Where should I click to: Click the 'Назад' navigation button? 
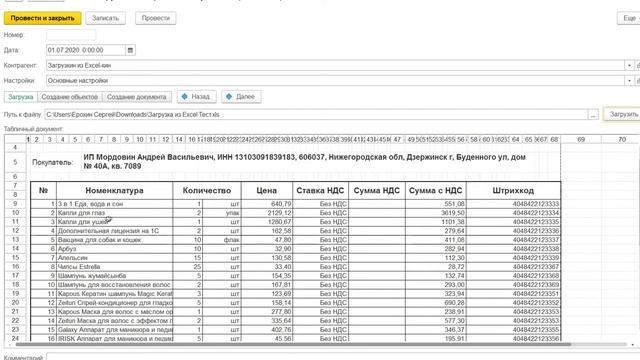coord(197,97)
